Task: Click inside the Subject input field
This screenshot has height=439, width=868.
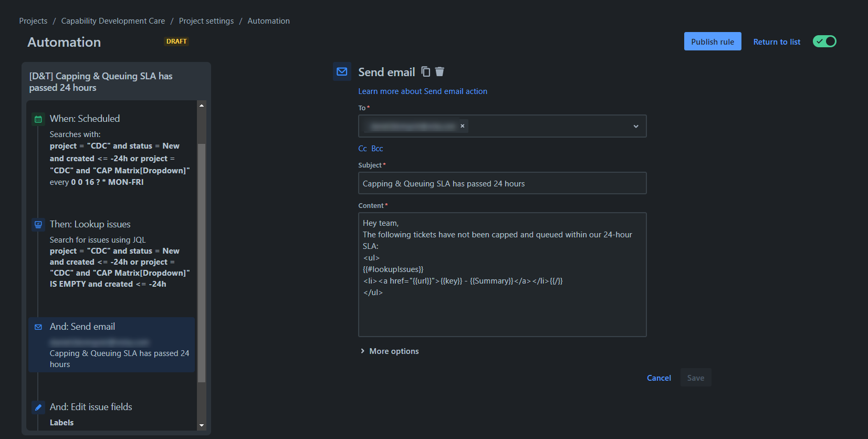Action: [503, 183]
